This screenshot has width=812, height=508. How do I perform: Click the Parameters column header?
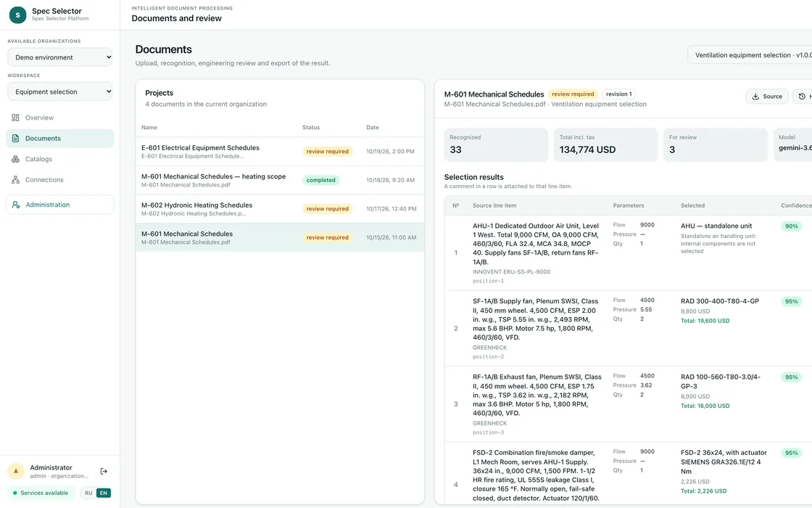628,206
